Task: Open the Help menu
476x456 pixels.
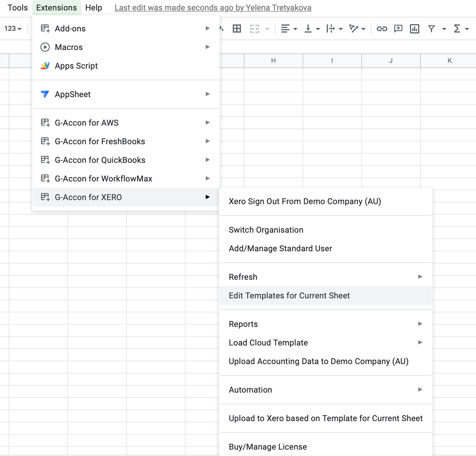Action: click(94, 8)
